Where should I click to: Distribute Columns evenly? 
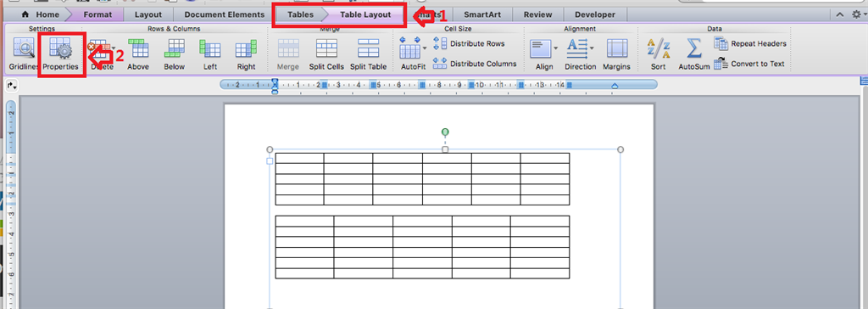tap(475, 64)
